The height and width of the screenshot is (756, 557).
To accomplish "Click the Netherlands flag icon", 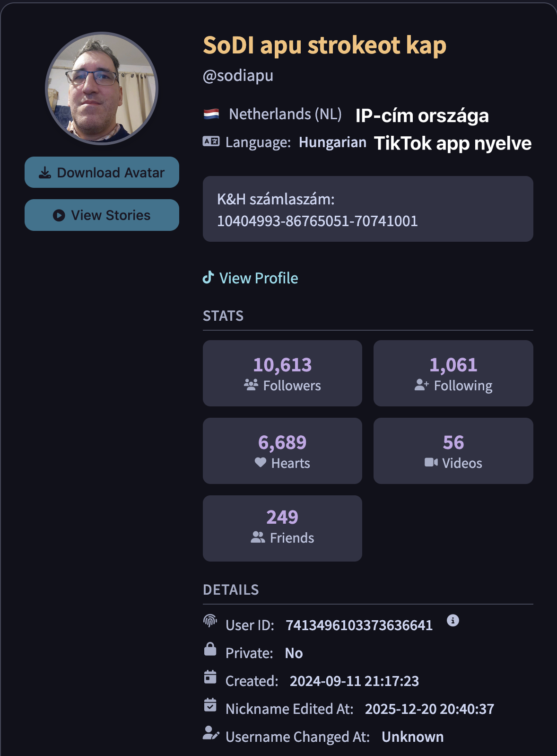I will pos(211,114).
